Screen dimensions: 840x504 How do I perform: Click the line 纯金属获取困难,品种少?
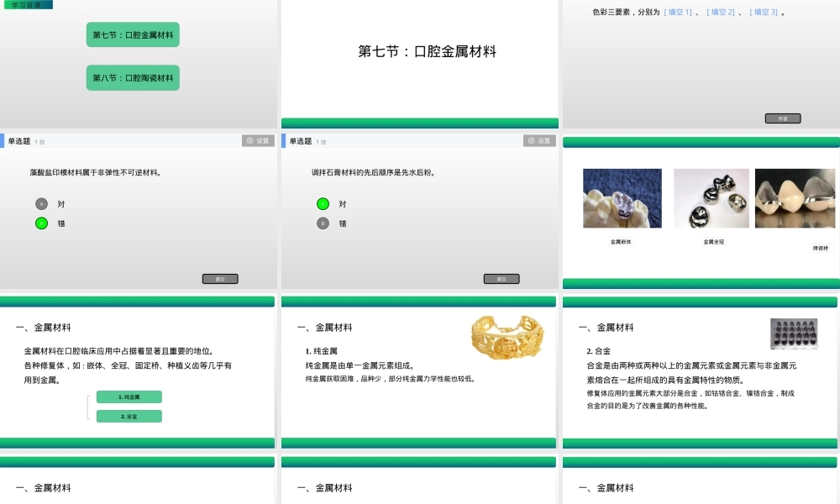pyautogui.click(x=391, y=379)
